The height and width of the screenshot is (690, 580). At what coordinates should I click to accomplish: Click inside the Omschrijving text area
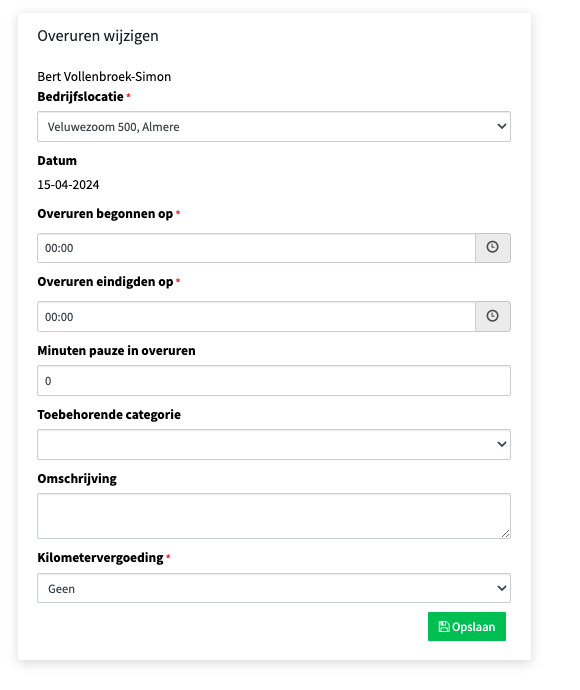274,516
